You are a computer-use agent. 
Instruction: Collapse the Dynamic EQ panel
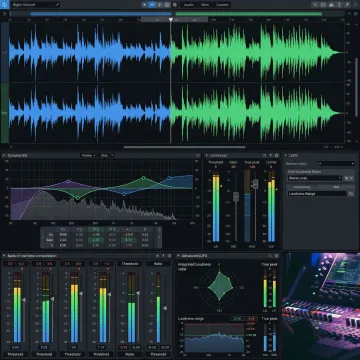pyautogui.click(x=4, y=155)
